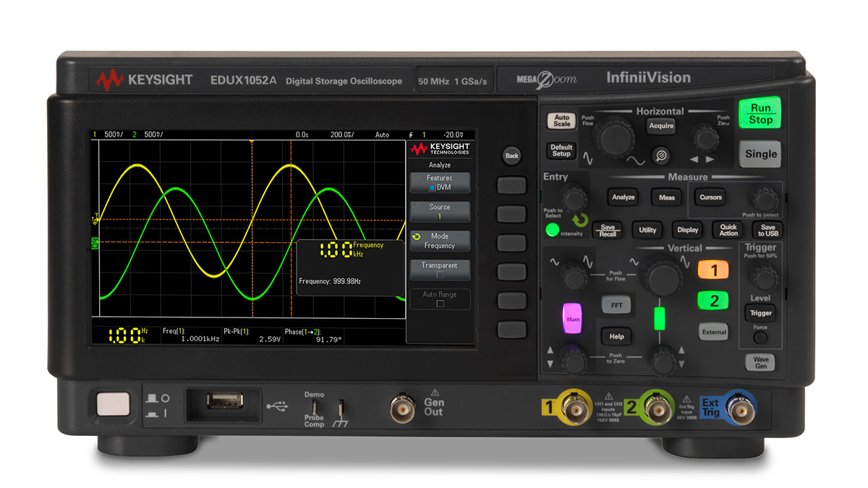Click the Keysight Technologies logo in the on-screen menu
This screenshot has width=868, height=488.
440,149
